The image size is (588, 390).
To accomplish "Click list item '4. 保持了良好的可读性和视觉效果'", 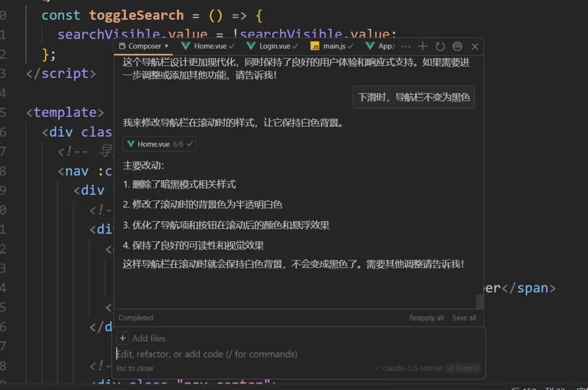I will (x=193, y=246).
